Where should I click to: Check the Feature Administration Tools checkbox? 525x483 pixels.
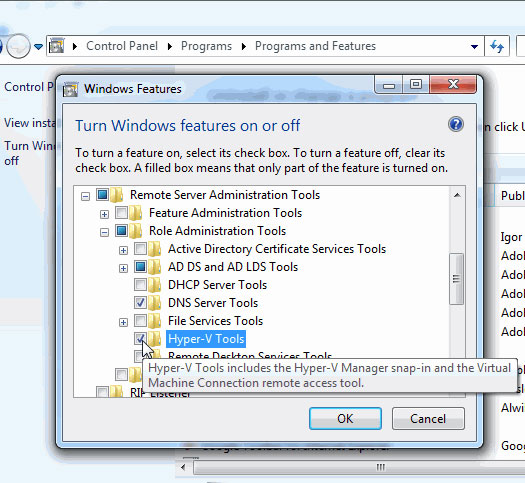tap(121, 213)
